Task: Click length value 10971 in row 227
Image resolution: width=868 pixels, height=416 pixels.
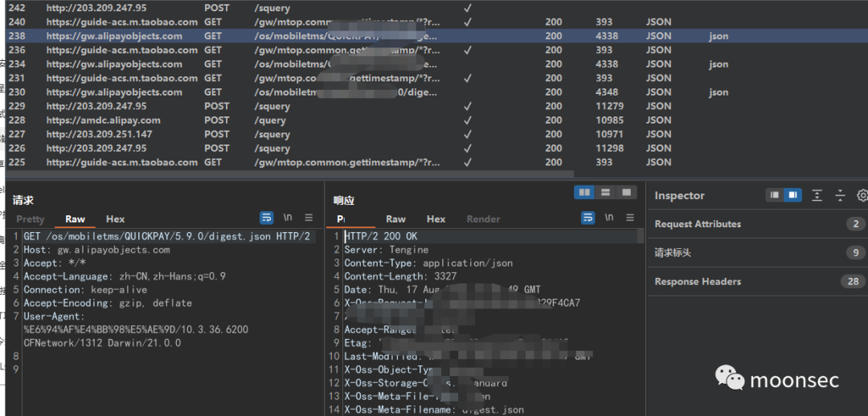Action: pyautogui.click(x=609, y=134)
